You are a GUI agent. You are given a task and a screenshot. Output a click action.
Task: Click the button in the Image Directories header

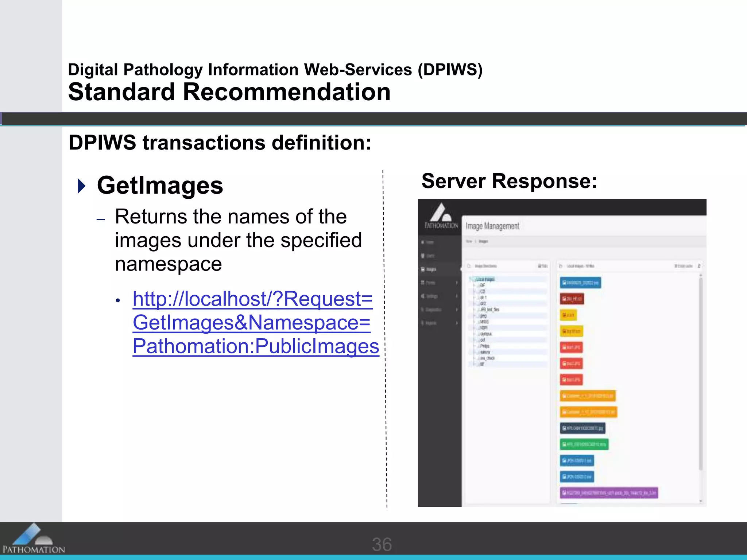click(x=542, y=266)
